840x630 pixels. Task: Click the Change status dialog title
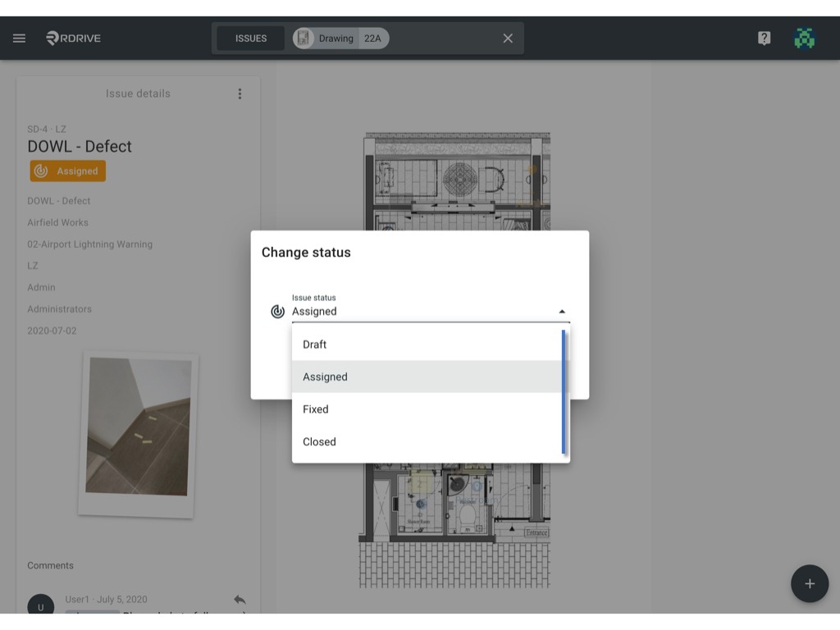tap(306, 253)
